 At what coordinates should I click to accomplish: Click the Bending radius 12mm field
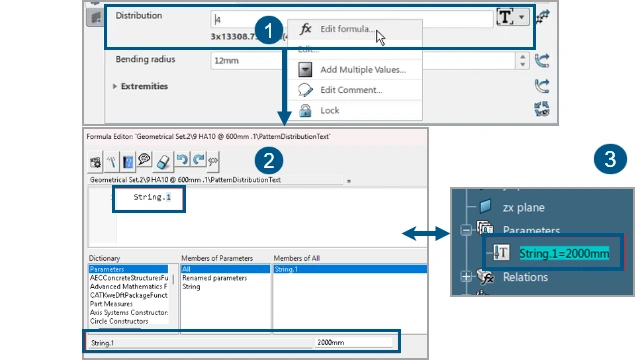(363, 61)
